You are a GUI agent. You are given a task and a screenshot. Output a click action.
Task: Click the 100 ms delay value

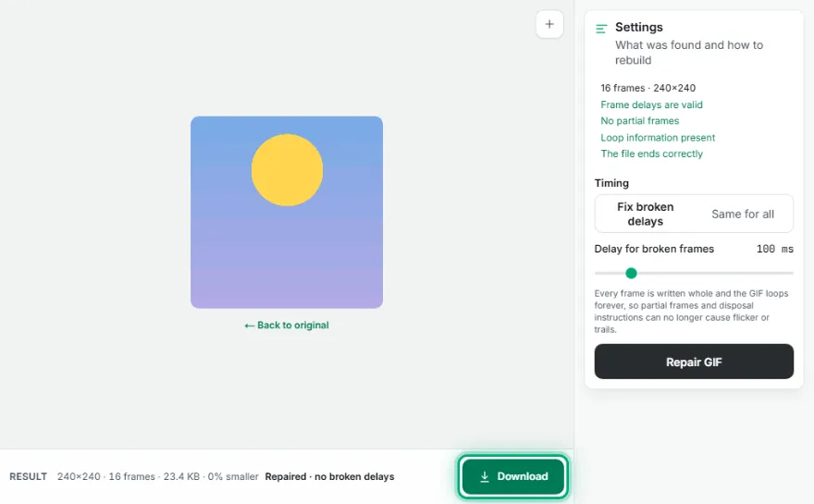[774, 249]
